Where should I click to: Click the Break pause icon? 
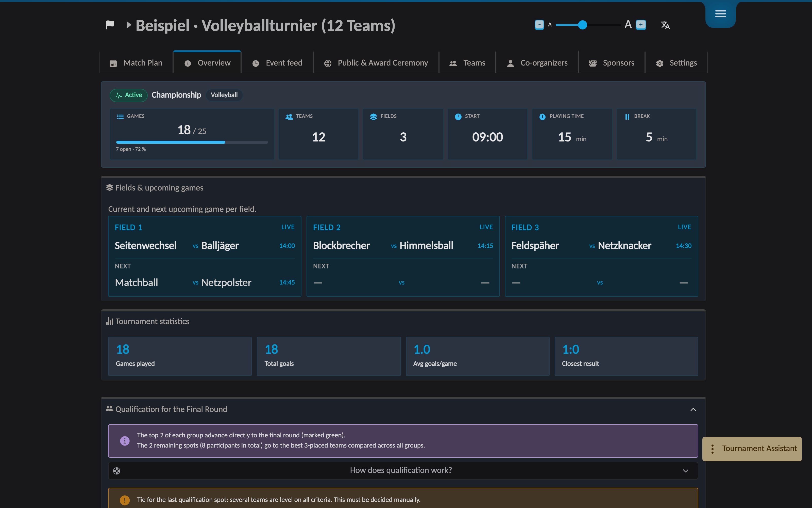(x=627, y=117)
